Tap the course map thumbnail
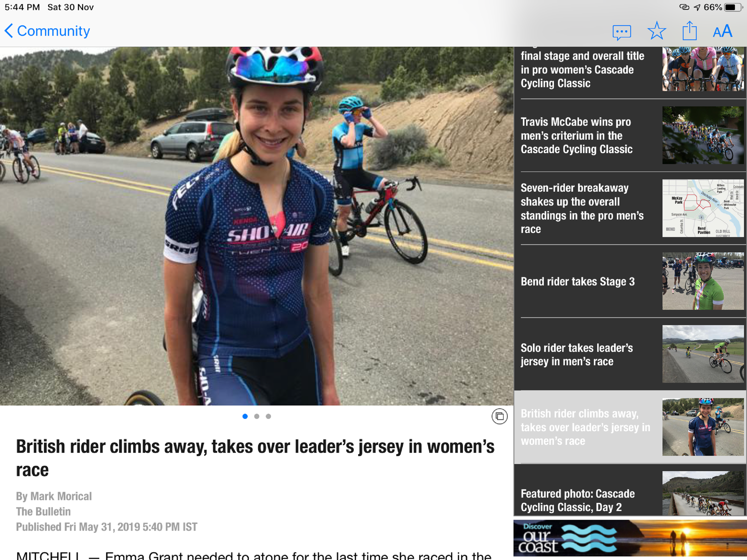Screen dimensions: 747x560 703,208
